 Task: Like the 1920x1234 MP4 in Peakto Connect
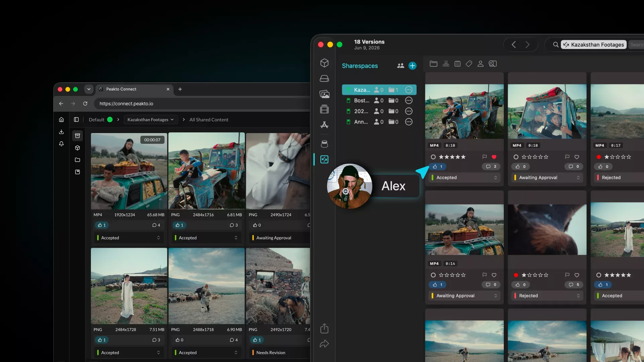(102, 225)
